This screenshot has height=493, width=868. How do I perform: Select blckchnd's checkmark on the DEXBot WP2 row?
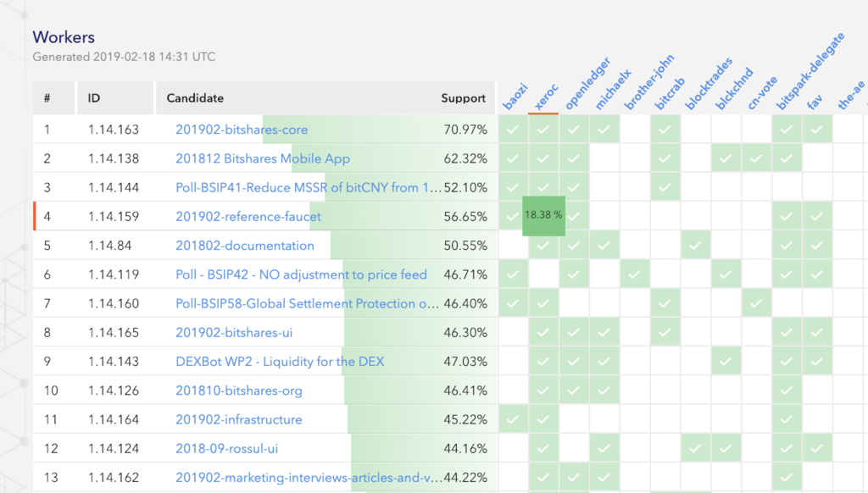(x=726, y=361)
